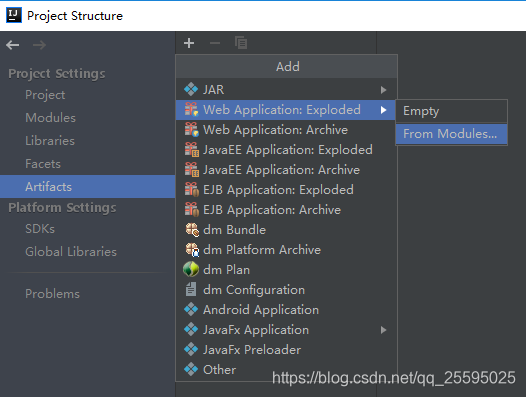This screenshot has width=526, height=397.
Task: Select dm Platform Archive menu entry
Action: tap(286, 250)
